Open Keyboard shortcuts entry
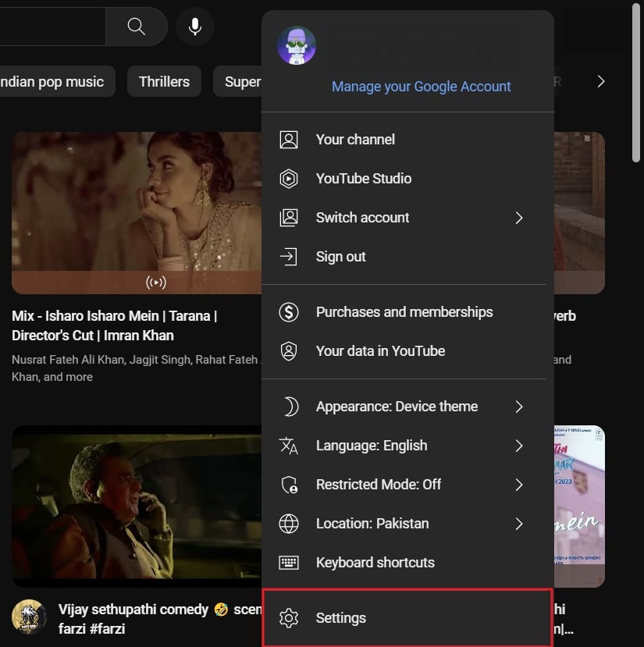This screenshot has width=644, height=647. [407, 563]
